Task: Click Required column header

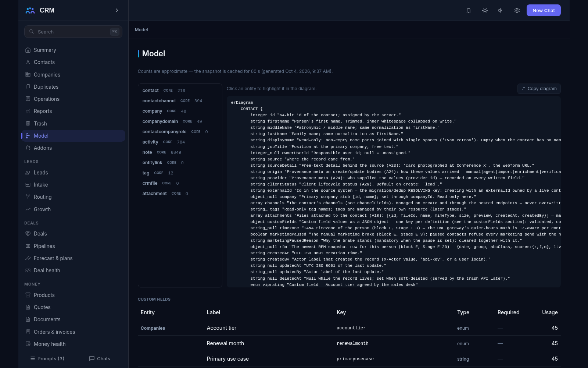Action: tap(508, 312)
